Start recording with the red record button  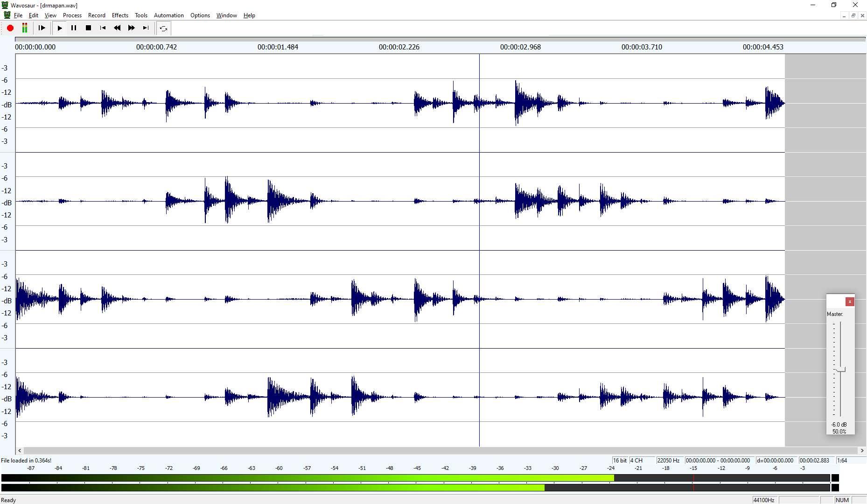(x=10, y=28)
